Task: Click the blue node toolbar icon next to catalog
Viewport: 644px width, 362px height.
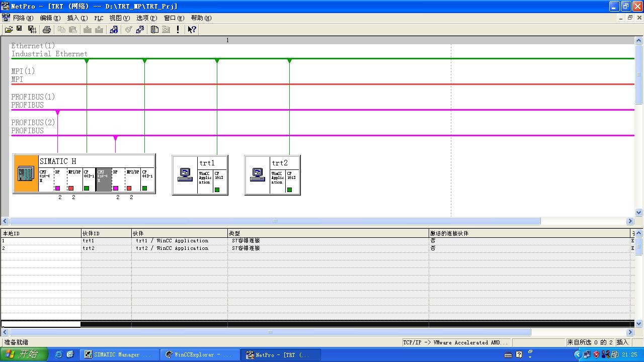Action: [140, 30]
